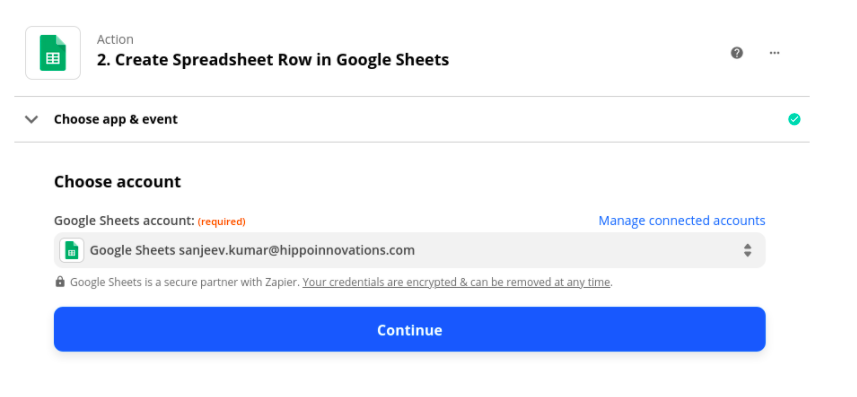This screenshot has height=397, width=857.
Task: Collapse the Choose app & event chevron
Action: (32, 119)
